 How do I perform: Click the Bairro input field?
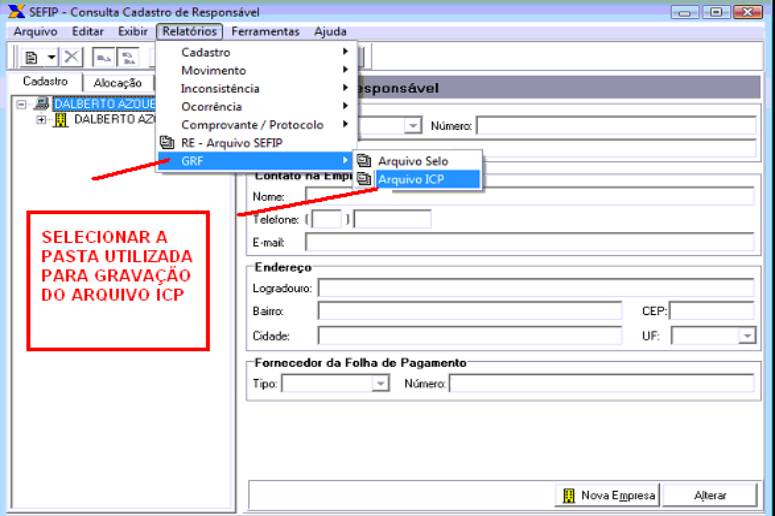[470, 311]
